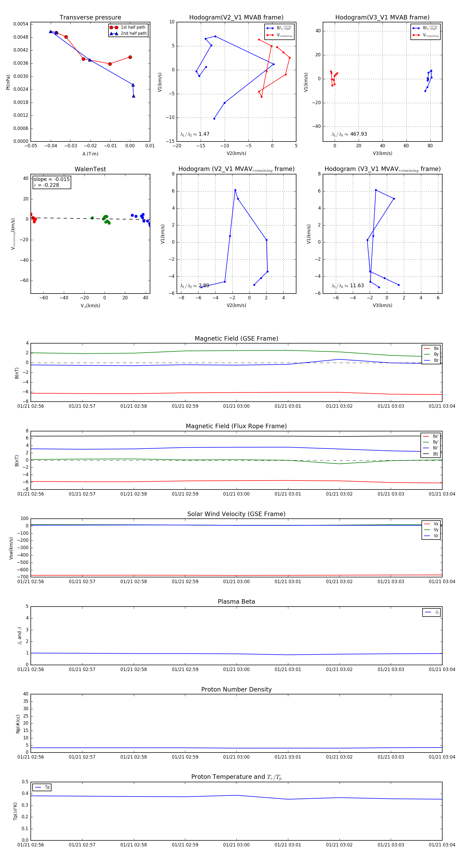Select the "1st half path" legend entry
The image size is (473, 868).
coord(128,27)
